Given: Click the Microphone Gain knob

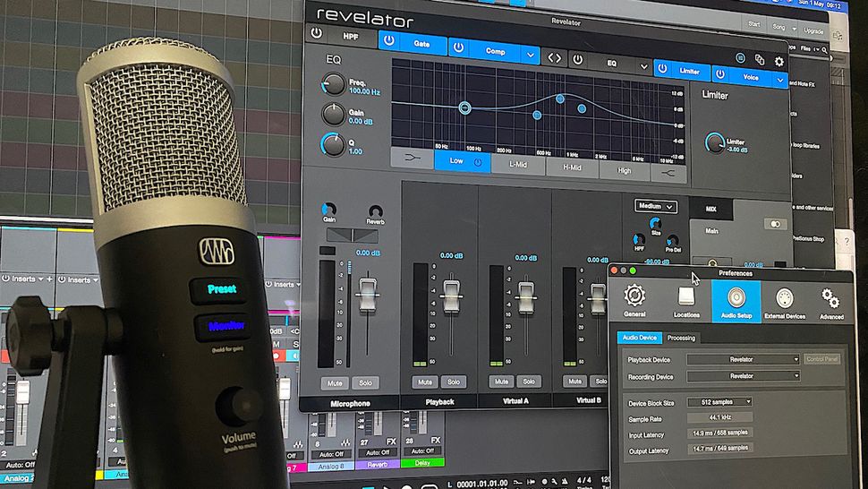Looking at the screenshot, I should 328,210.
